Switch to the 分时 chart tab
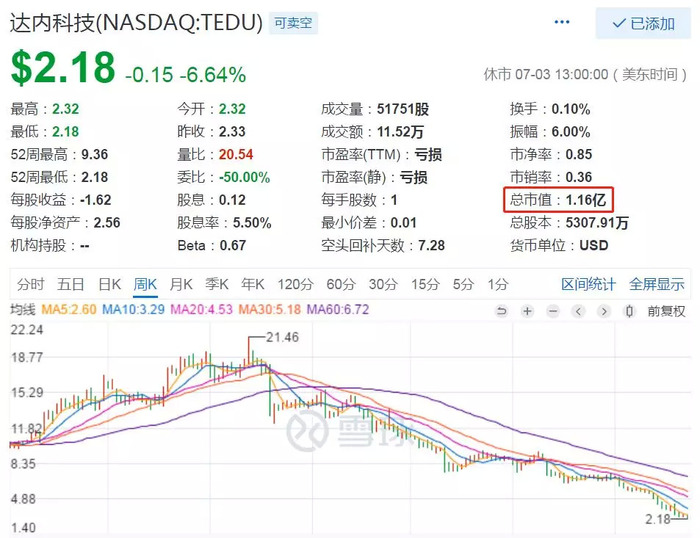The height and width of the screenshot is (538, 700). (31, 284)
